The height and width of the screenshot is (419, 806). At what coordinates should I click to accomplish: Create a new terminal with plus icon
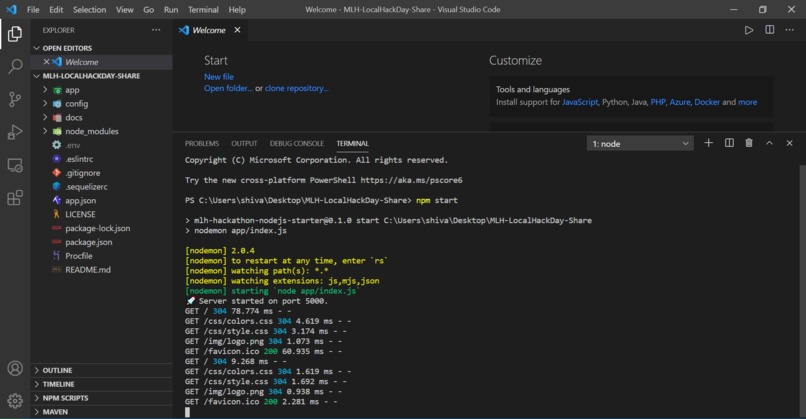(x=708, y=143)
